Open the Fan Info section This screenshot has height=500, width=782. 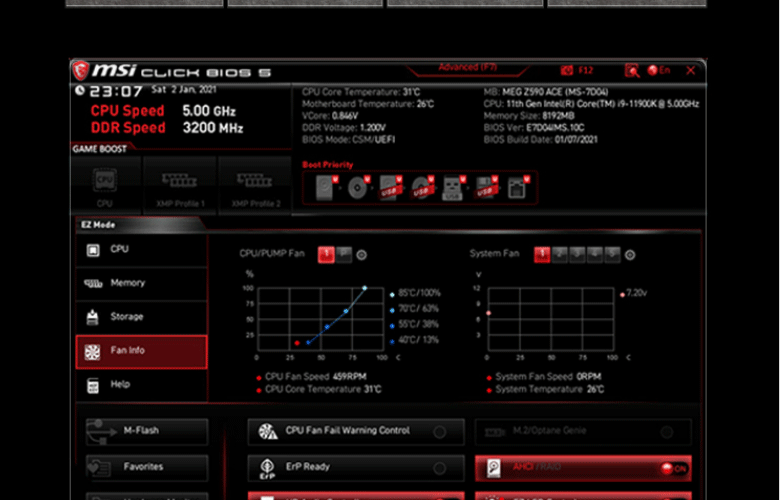pos(142,352)
